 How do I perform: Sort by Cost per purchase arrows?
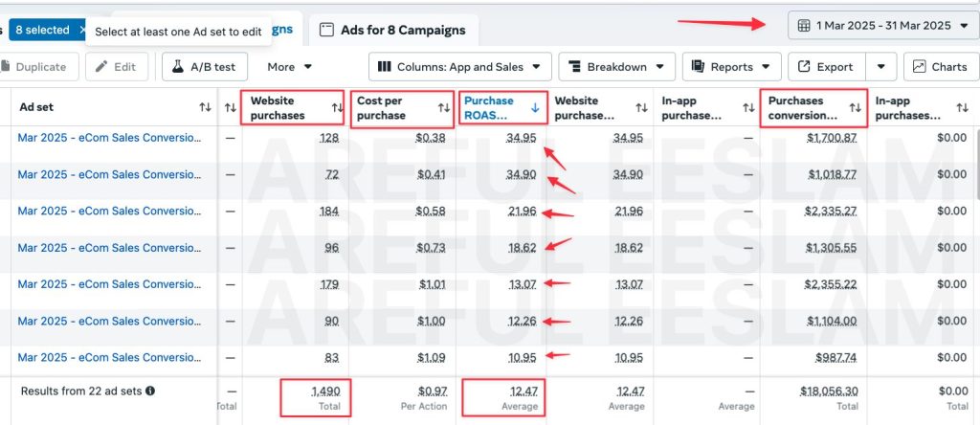[443, 108]
